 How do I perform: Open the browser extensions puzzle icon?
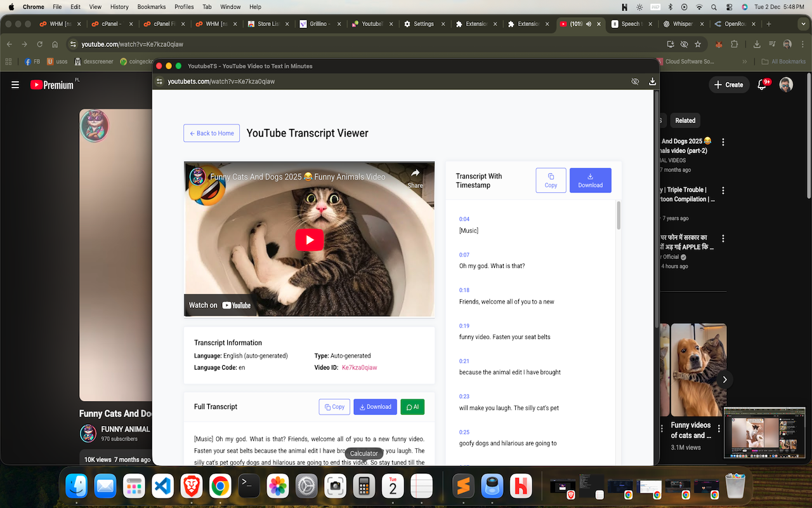pyautogui.click(x=733, y=44)
